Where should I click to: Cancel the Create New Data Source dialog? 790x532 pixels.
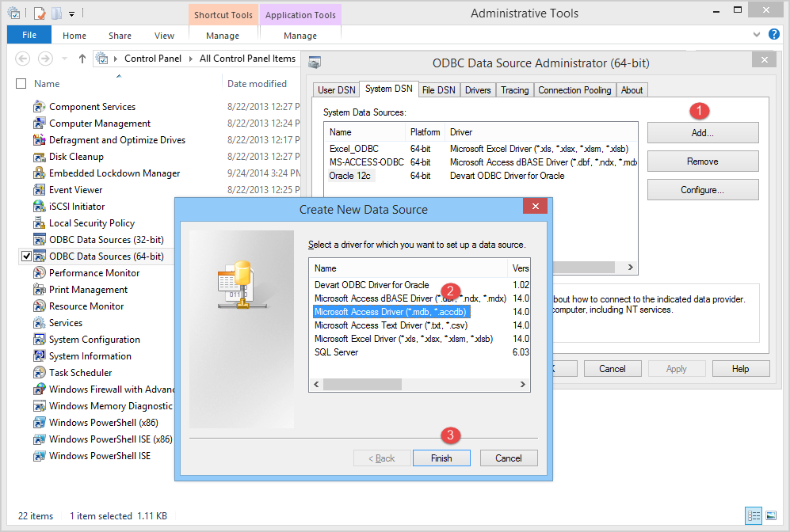[509, 458]
